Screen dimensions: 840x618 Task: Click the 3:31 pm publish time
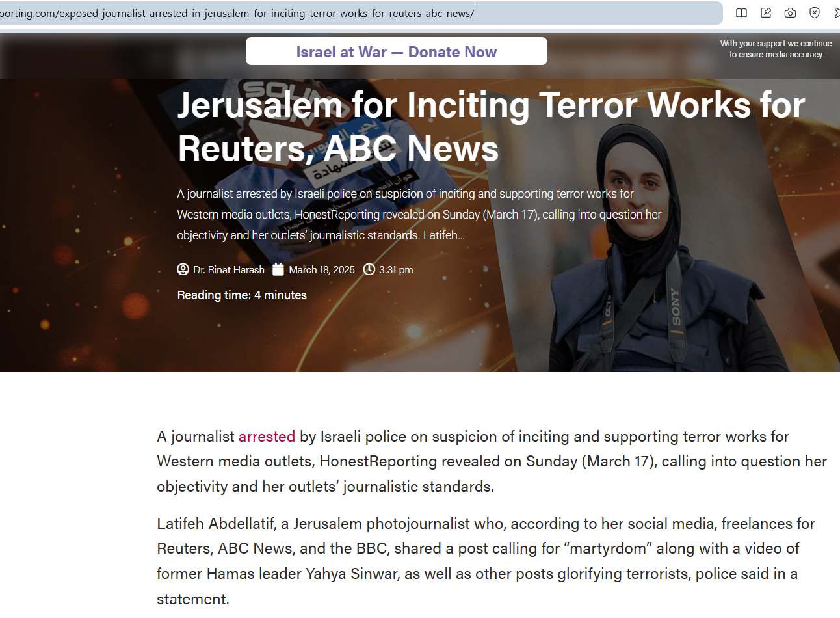click(x=396, y=270)
